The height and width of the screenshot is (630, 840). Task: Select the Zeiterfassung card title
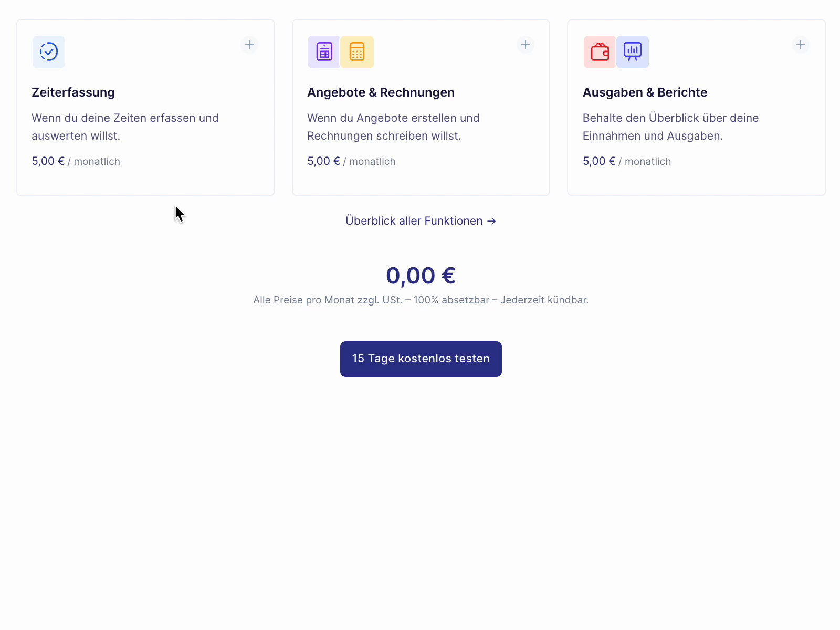pyautogui.click(x=73, y=92)
